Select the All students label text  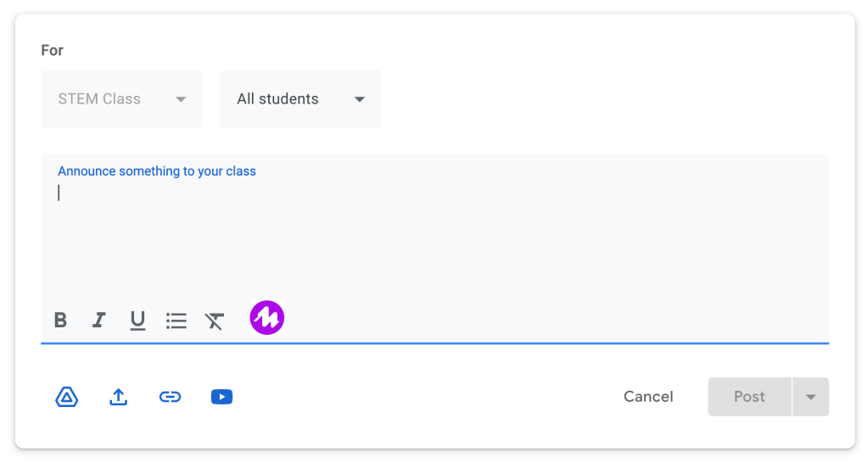click(277, 99)
